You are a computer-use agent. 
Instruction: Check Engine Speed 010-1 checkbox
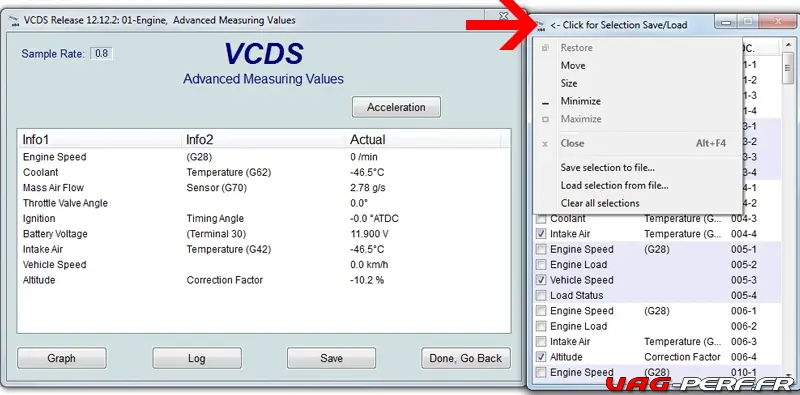[541, 372]
